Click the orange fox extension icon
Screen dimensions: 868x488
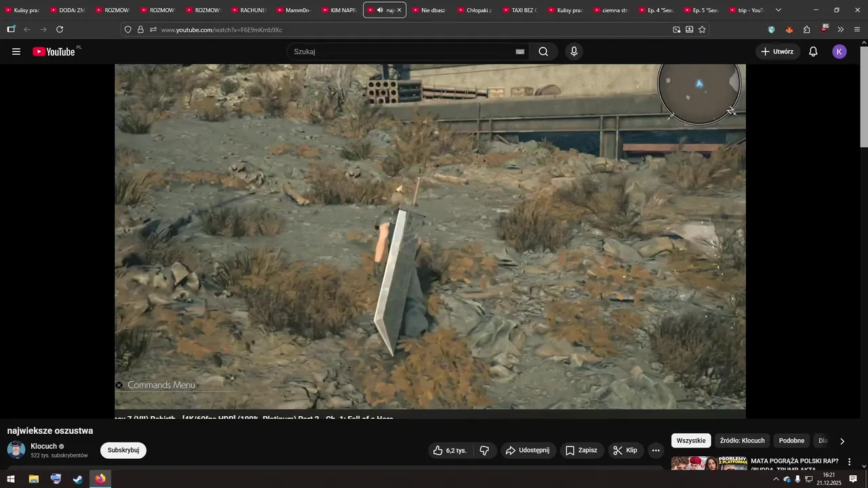coord(789,29)
